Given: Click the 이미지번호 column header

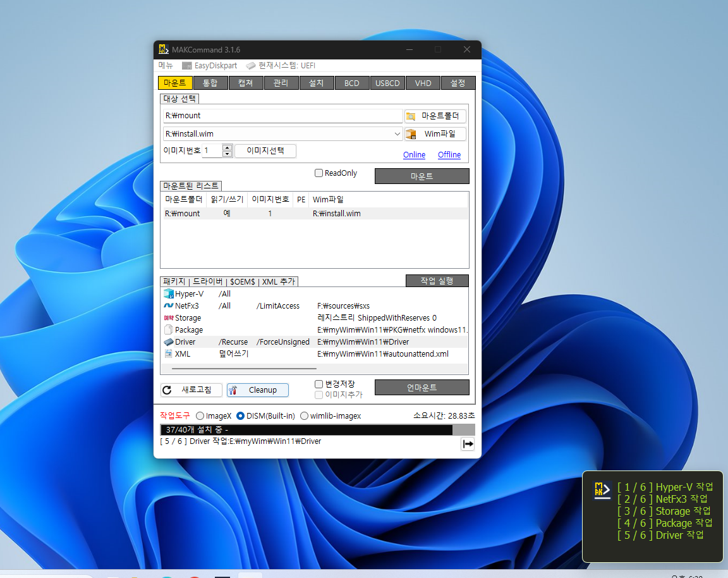Looking at the screenshot, I should point(270,199).
